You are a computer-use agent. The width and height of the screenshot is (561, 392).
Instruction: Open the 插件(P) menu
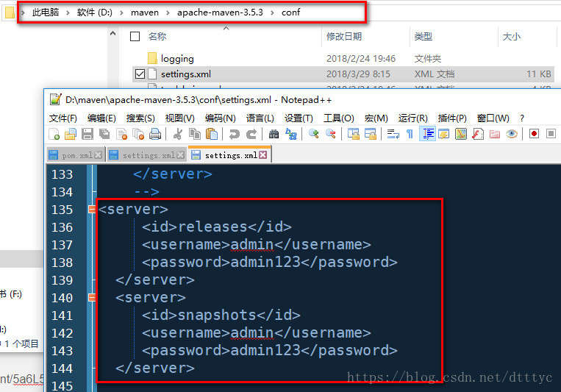(x=452, y=118)
